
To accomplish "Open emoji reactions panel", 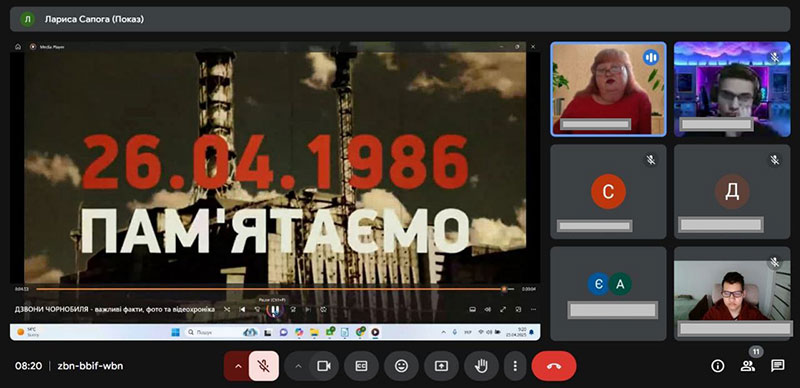I will (x=402, y=366).
